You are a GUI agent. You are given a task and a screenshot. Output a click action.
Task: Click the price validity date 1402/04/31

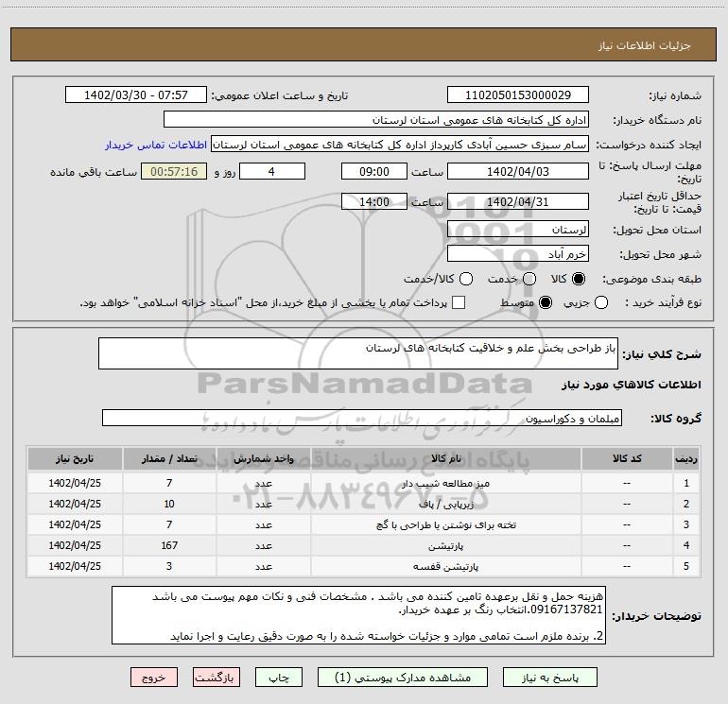(x=518, y=202)
